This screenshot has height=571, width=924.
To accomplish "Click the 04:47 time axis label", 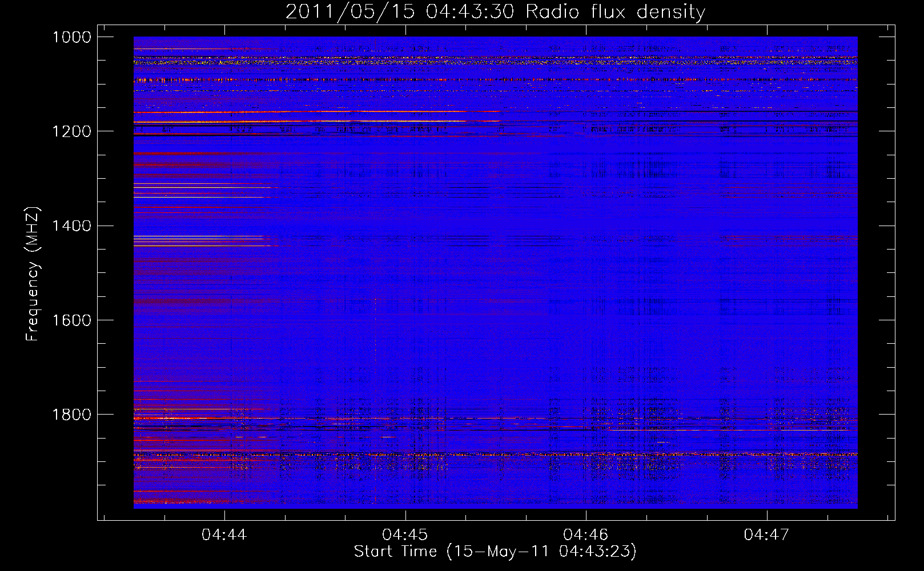I will (x=766, y=534).
